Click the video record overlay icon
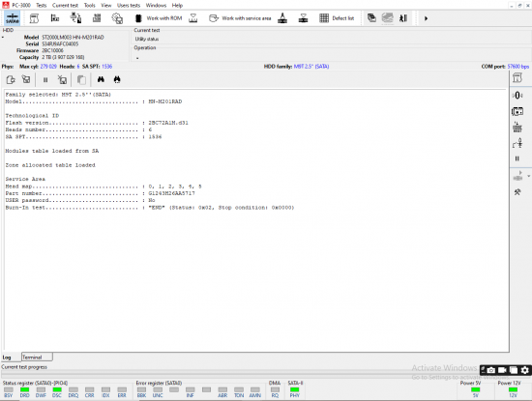The width and height of the screenshot is (532, 401). tap(502, 370)
